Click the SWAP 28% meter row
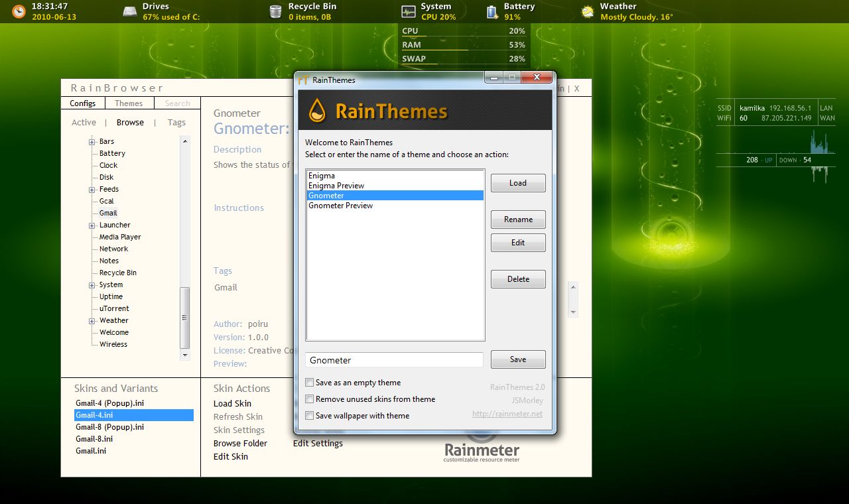This screenshot has width=849, height=504. (x=464, y=59)
